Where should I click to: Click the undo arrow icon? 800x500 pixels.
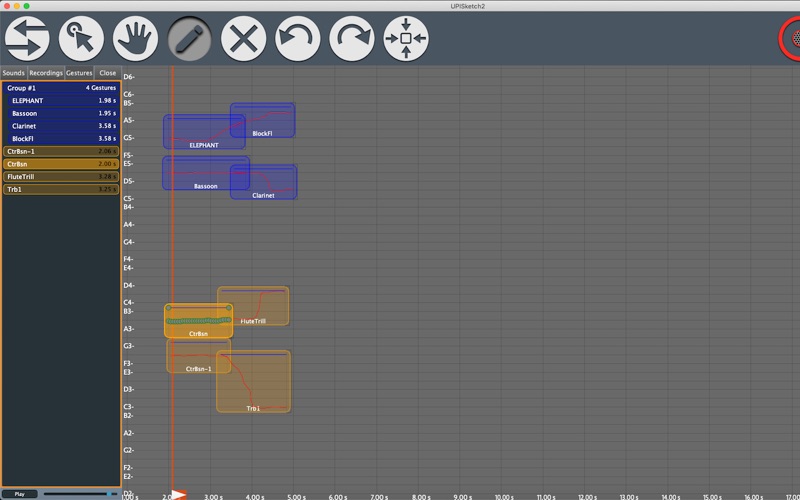[x=297, y=38]
